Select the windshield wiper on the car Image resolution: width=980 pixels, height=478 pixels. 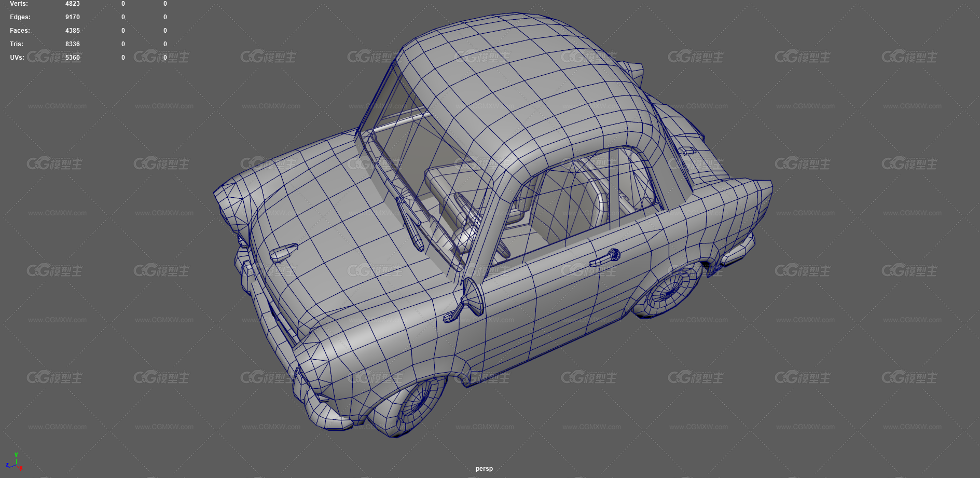(410, 223)
